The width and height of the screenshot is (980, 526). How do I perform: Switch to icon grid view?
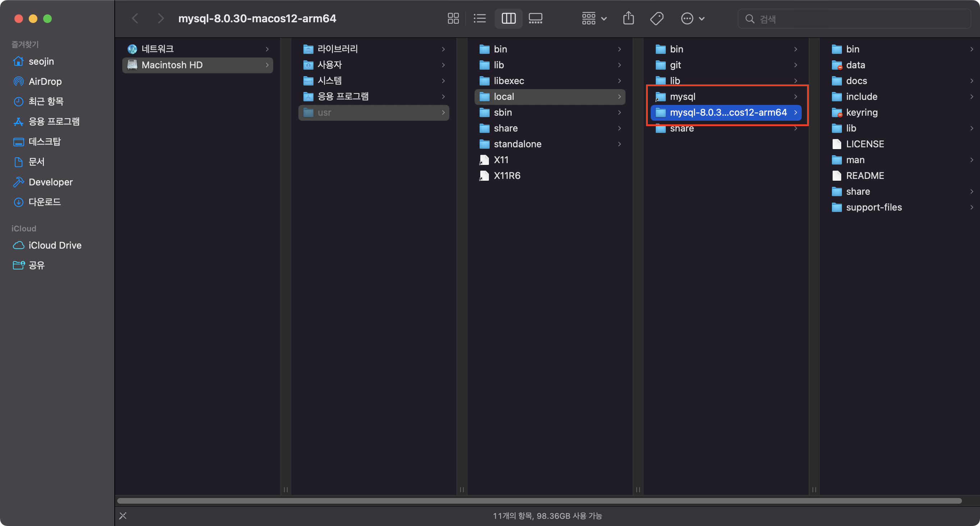453,18
